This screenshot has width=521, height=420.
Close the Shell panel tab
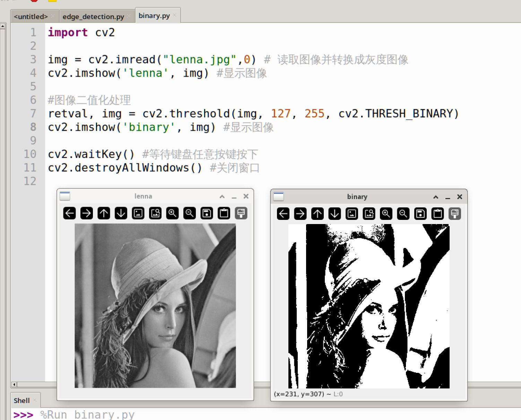coord(35,400)
